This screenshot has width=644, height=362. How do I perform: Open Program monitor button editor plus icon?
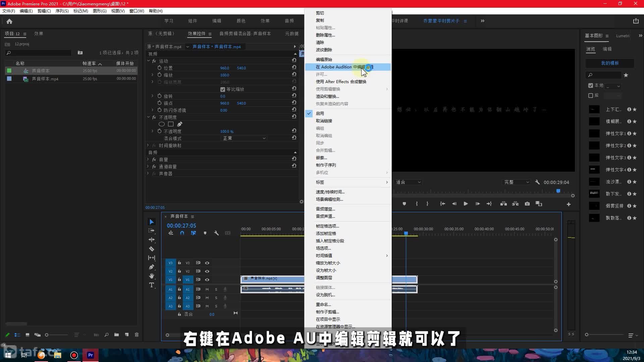point(569,204)
